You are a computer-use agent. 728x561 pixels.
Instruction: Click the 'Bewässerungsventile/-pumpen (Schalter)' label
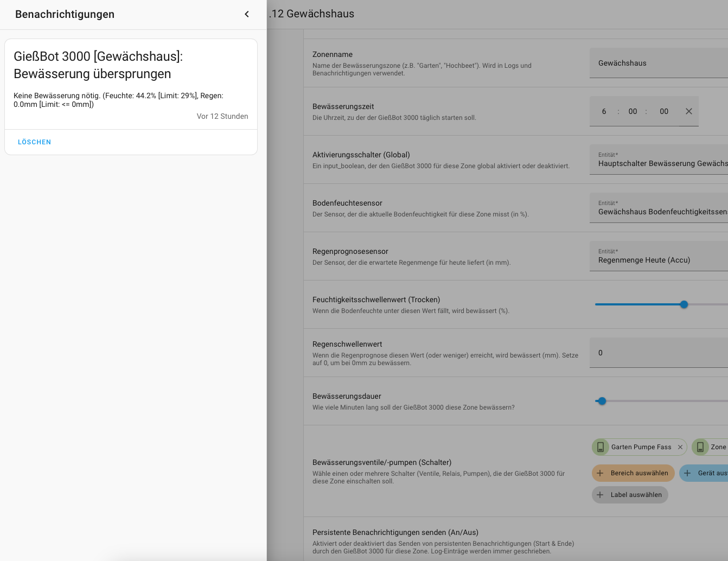382,462
